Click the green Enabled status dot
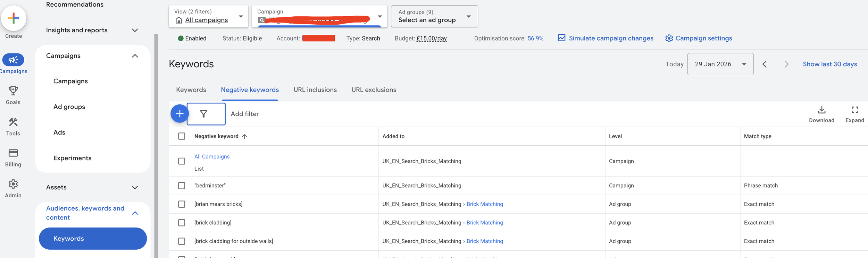868x258 pixels. click(x=181, y=38)
